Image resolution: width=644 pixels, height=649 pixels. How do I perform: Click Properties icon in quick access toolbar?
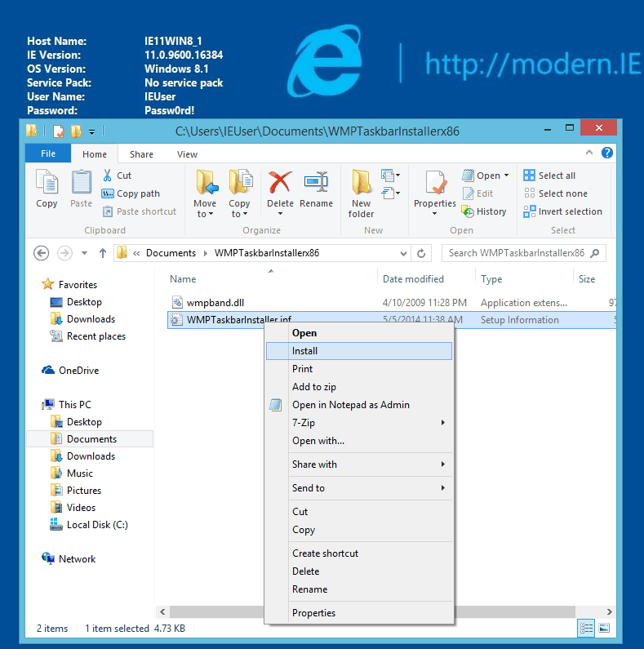pos(59,131)
